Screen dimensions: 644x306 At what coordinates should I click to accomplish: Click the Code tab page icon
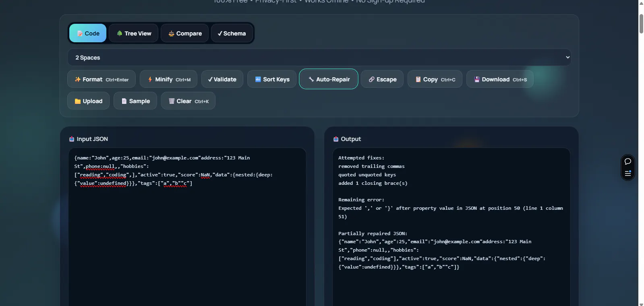(80, 33)
